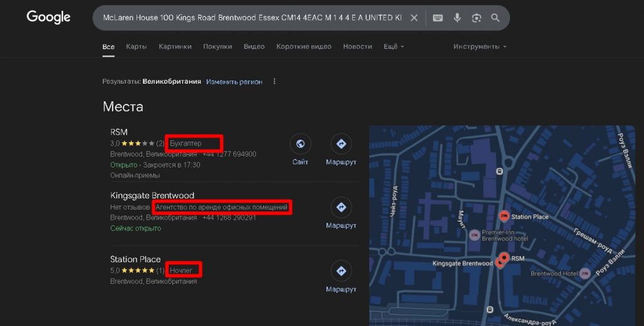Click the Бухгалтер category text
The width and height of the screenshot is (644, 326).
point(186,143)
